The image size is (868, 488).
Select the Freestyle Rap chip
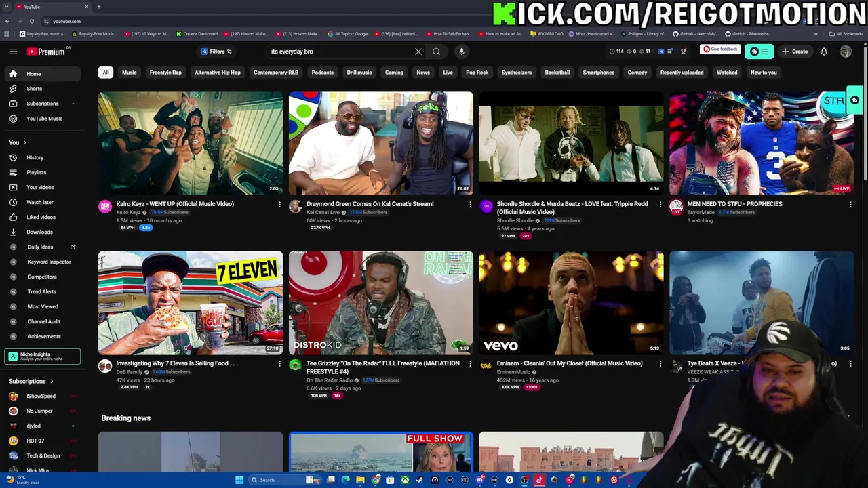pos(165,73)
